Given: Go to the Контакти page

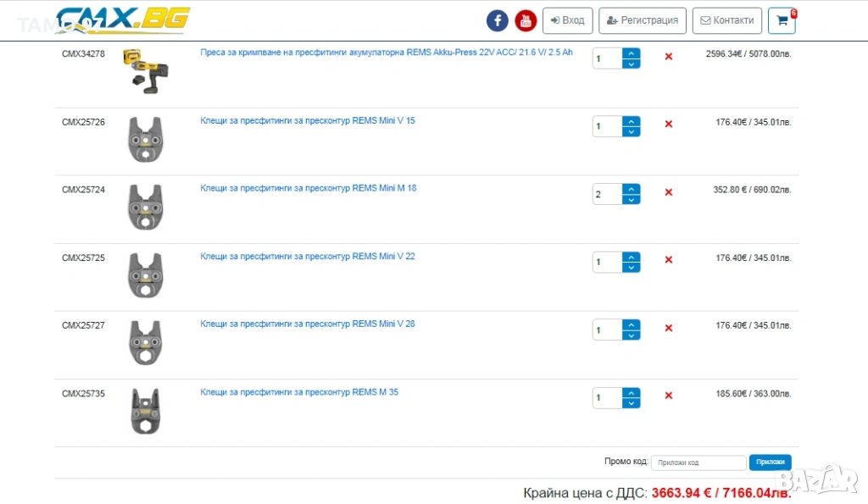Looking at the screenshot, I should click(726, 20).
